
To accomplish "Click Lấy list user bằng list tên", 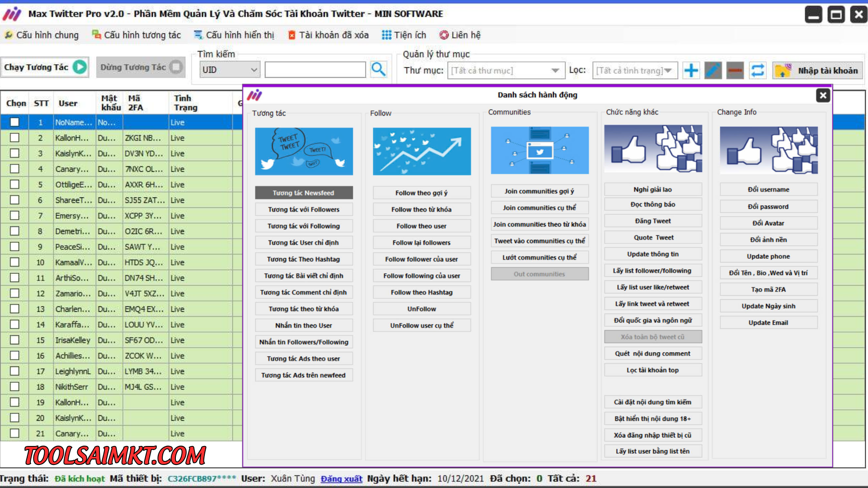I will [x=653, y=451].
